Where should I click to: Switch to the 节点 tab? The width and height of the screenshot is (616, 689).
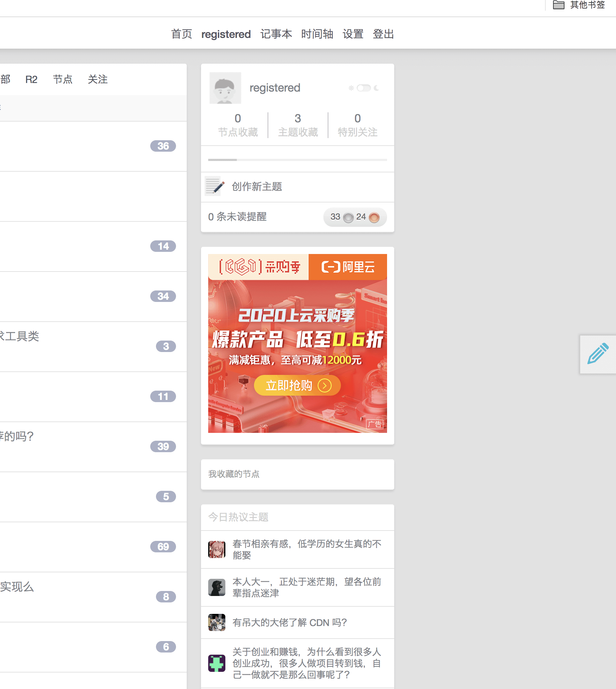click(63, 79)
